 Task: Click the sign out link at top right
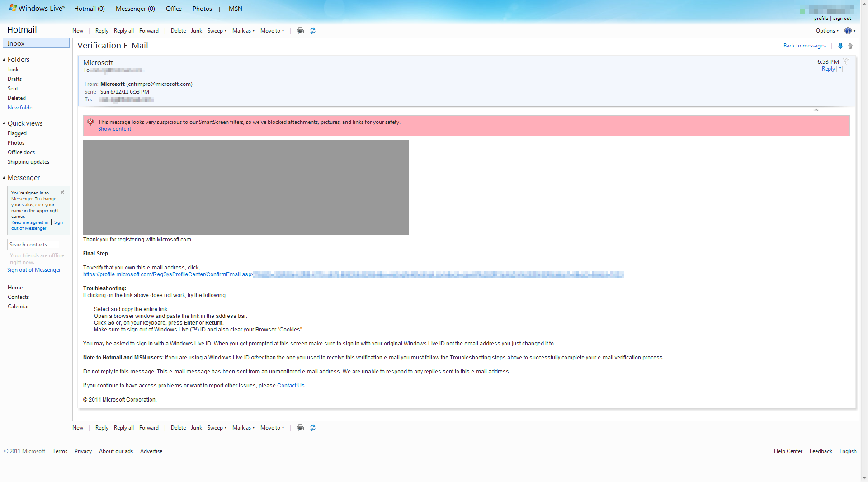click(842, 19)
